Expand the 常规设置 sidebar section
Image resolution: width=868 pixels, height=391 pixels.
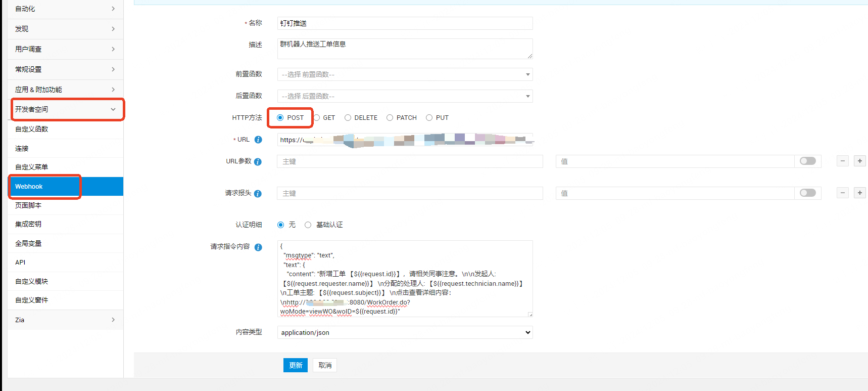pyautogui.click(x=65, y=70)
